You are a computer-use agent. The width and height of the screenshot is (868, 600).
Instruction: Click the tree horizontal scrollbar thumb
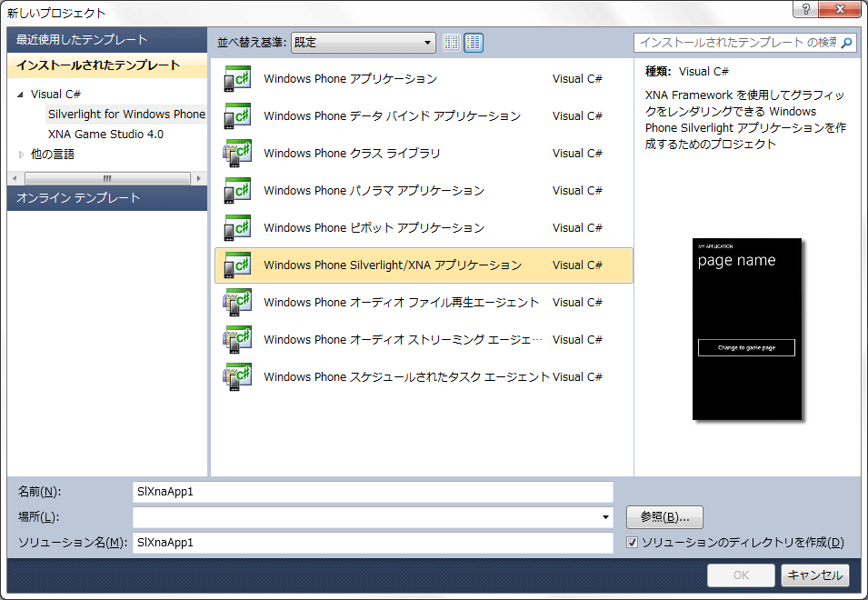(x=107, y=178)
